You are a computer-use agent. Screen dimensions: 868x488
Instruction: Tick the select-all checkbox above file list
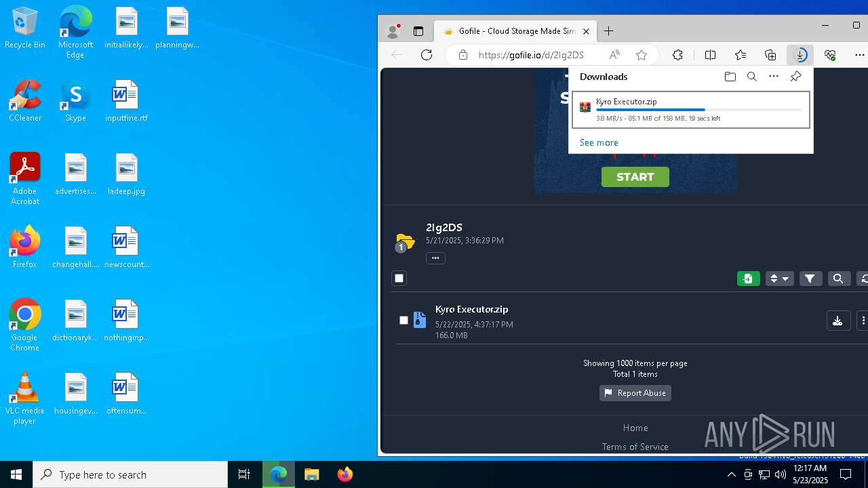(399, 279)
